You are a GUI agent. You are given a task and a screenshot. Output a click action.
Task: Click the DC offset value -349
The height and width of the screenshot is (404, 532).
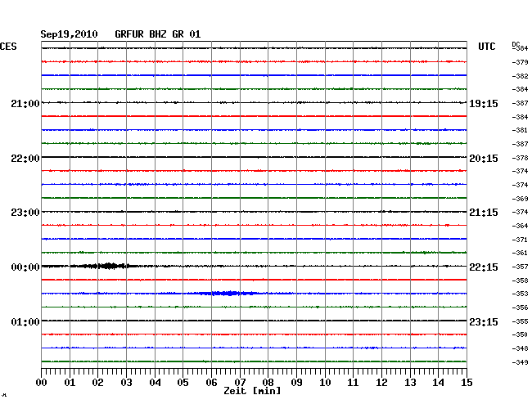click(520, 362)
